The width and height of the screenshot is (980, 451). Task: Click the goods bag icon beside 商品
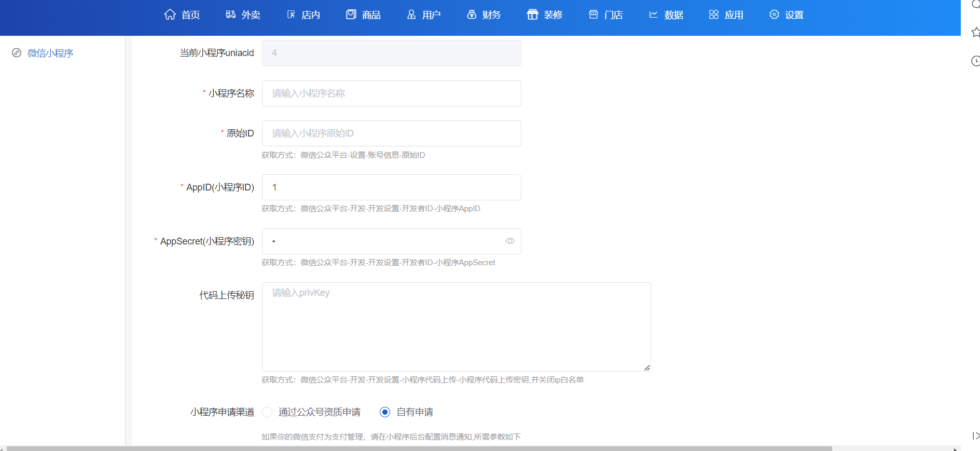click(x=351, y=15)
